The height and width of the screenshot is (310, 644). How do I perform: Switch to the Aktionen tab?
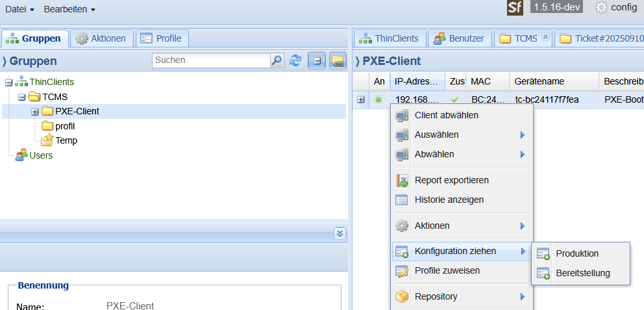click(101, 38)
